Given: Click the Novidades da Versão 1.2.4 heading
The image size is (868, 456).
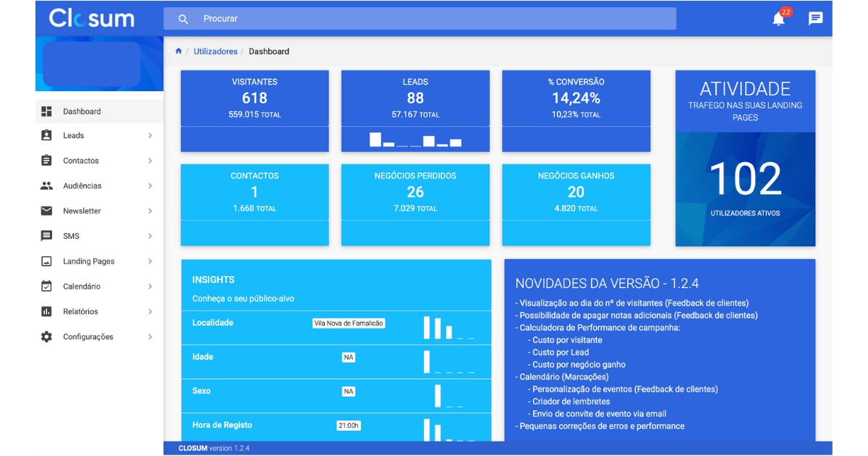Looking at the screenshot, I should point(607,284).
